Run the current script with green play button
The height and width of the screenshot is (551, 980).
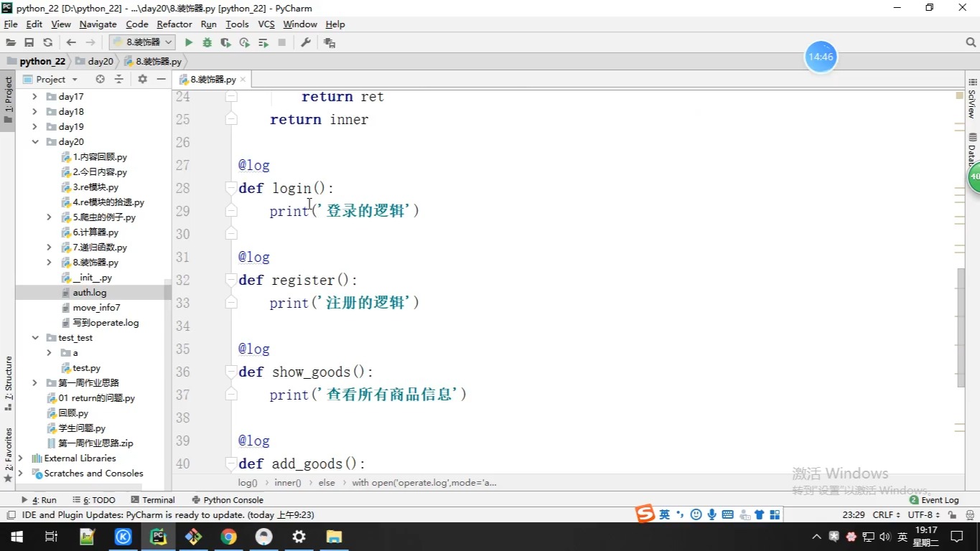coord(189,43)
